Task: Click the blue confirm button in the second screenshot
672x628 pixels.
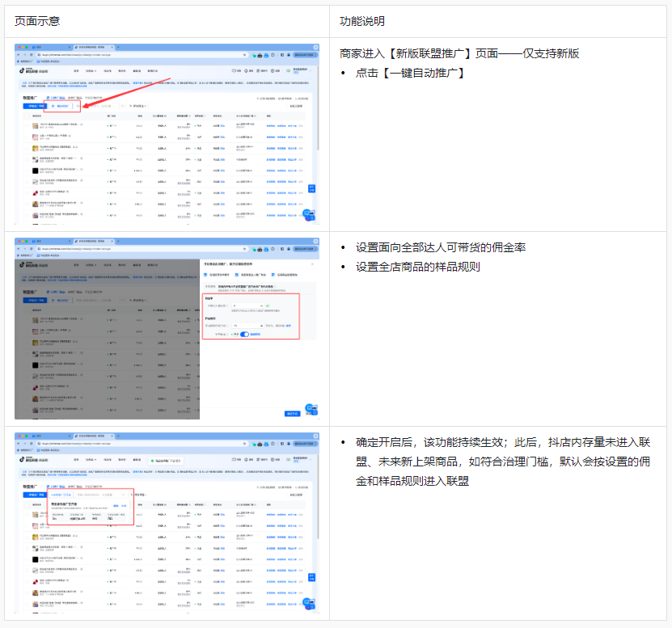Action: pos(292,414)
